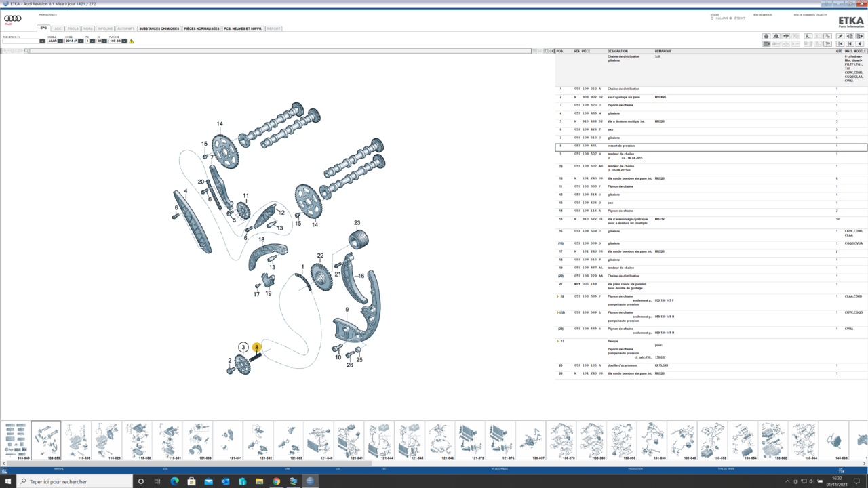Image resolution: width=868 pixels, height=488 pixels.
Task: Click the 130-037 table reference link
Action: tap(660, 357)
